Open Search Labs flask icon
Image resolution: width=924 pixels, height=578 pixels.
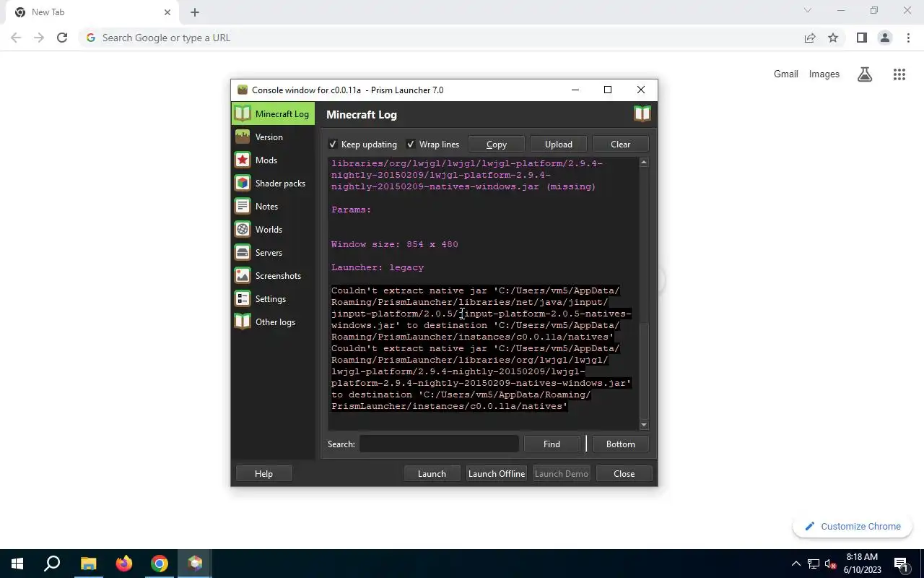click(865, 74)
